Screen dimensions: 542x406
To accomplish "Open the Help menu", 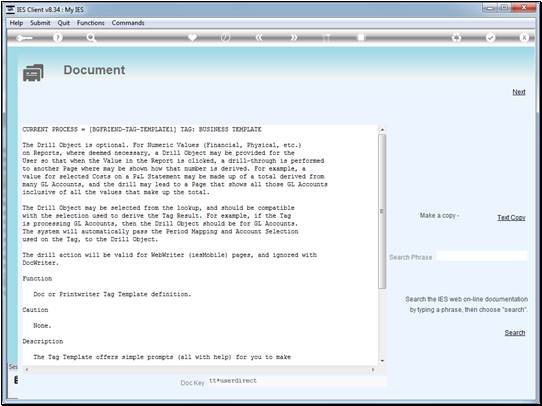I will (16, 23).
